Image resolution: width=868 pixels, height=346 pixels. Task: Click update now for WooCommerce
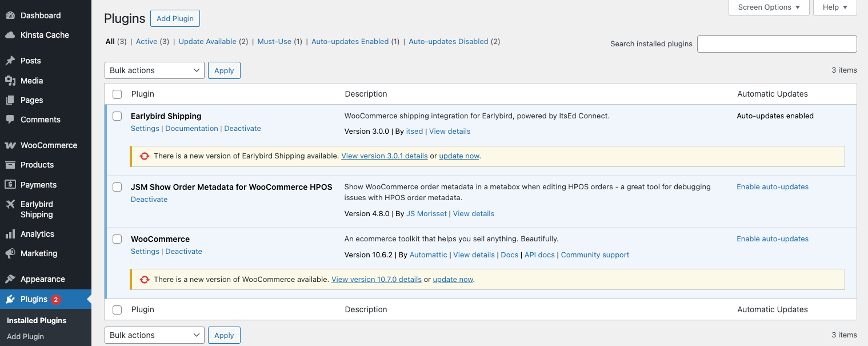point(453,280)
